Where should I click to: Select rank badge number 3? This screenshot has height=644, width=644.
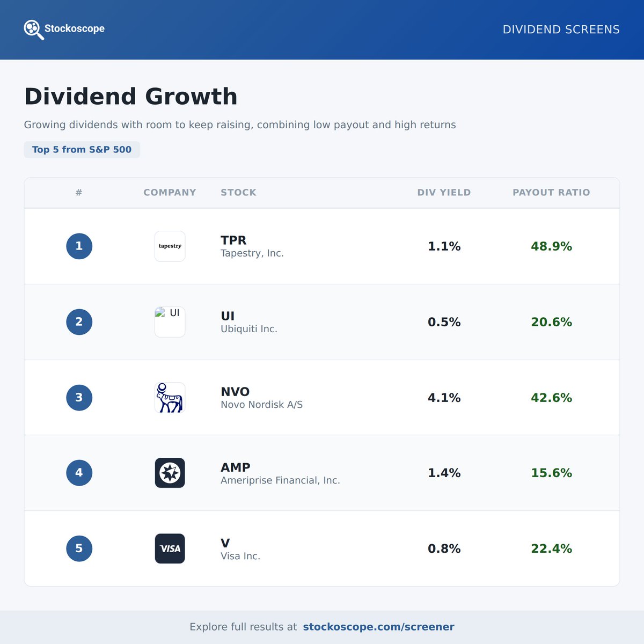pyautogui.click(x=79, y=398)
